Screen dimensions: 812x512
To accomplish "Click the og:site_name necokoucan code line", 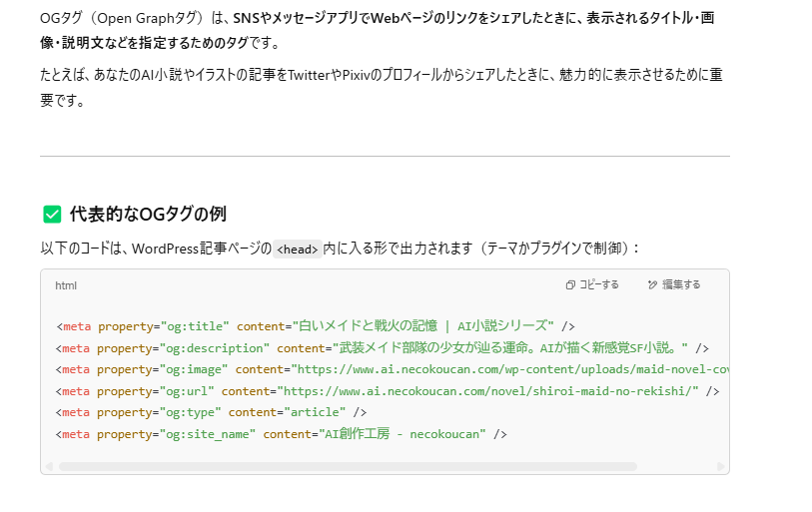I will coord(282,434).
